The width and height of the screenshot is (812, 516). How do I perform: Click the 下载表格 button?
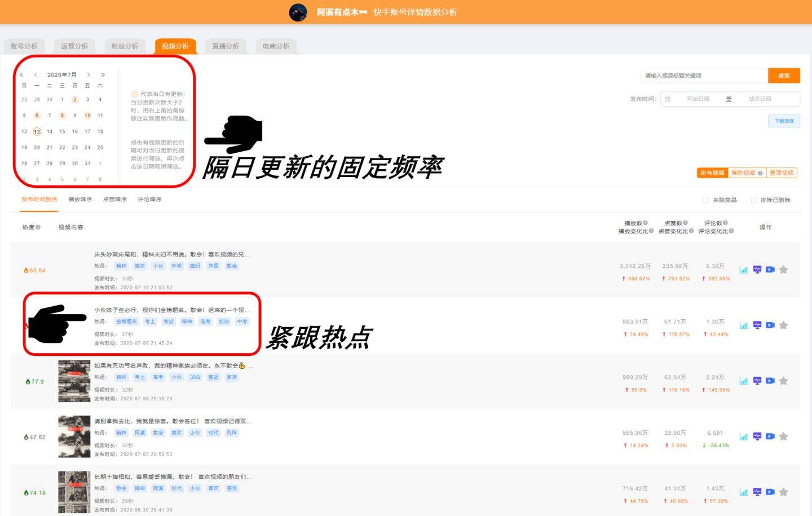click(x=784, y=121)
